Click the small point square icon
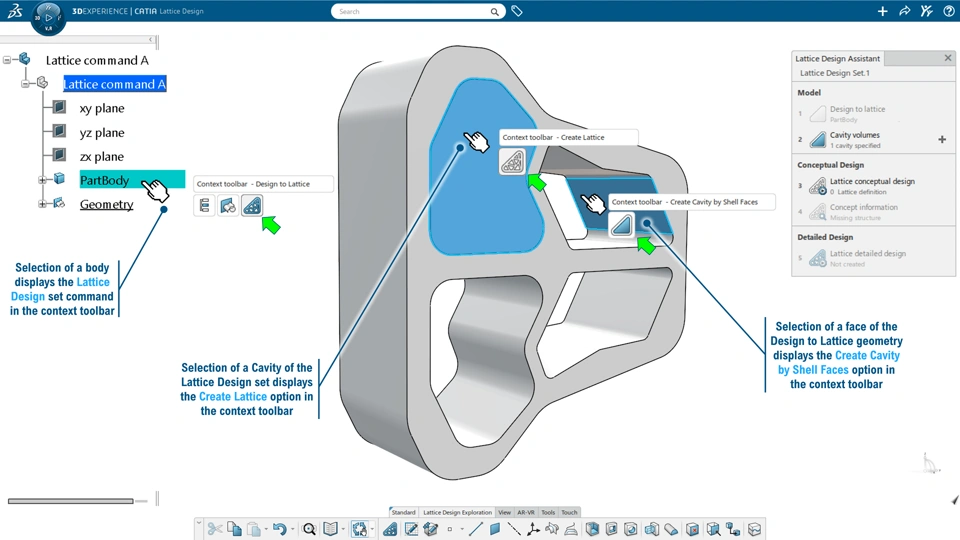 450,529
